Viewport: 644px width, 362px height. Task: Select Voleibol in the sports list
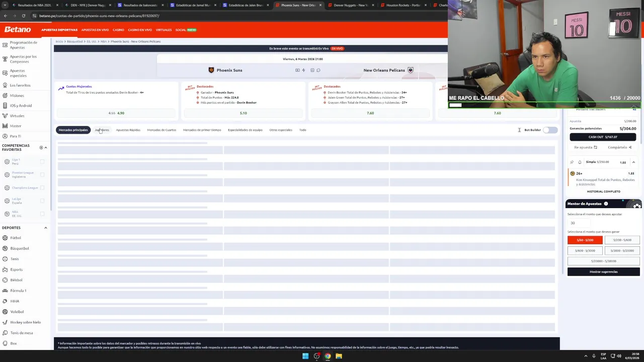(x=17, y=312)
